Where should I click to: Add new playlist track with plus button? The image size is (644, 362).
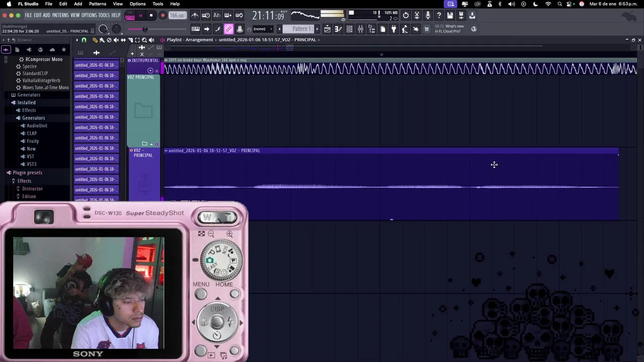(132, 53)
